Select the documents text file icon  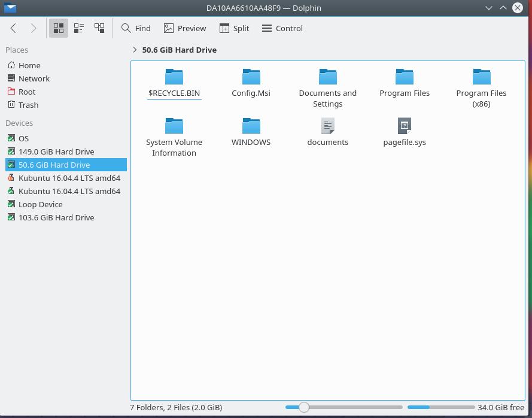[328, 126]
